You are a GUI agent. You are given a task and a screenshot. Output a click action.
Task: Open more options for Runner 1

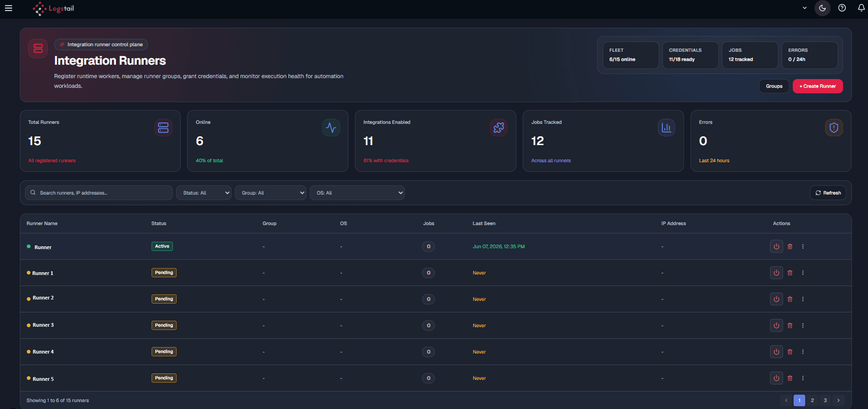tap(803, 273)
